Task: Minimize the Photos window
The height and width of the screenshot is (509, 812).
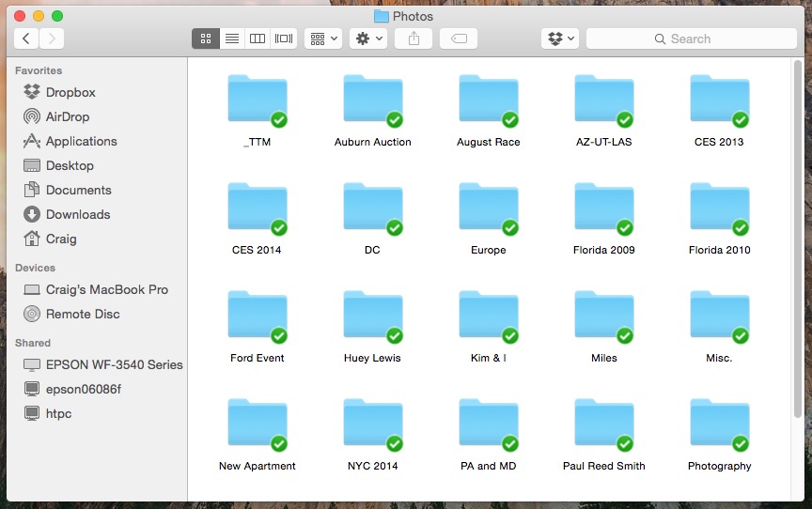Action: pos(39,16)
